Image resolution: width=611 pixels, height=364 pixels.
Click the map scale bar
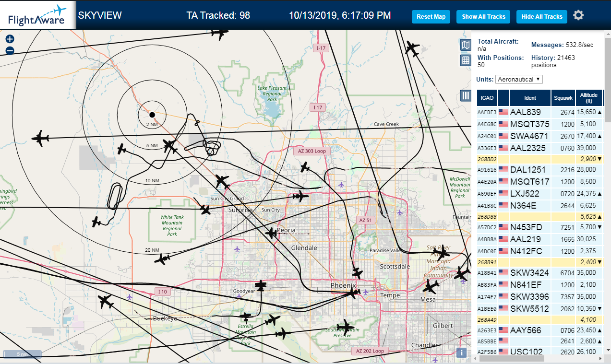(x=22, y=354)
